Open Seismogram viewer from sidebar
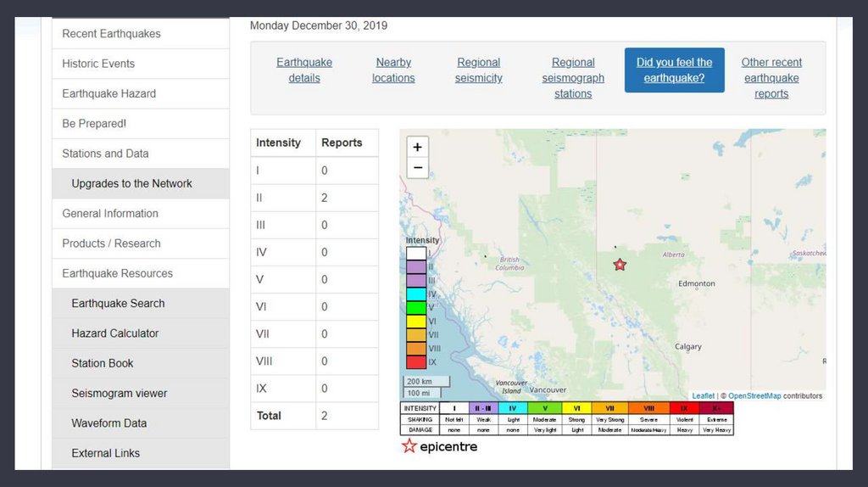This screenshot has width=868, height=487. click(119, 393)
